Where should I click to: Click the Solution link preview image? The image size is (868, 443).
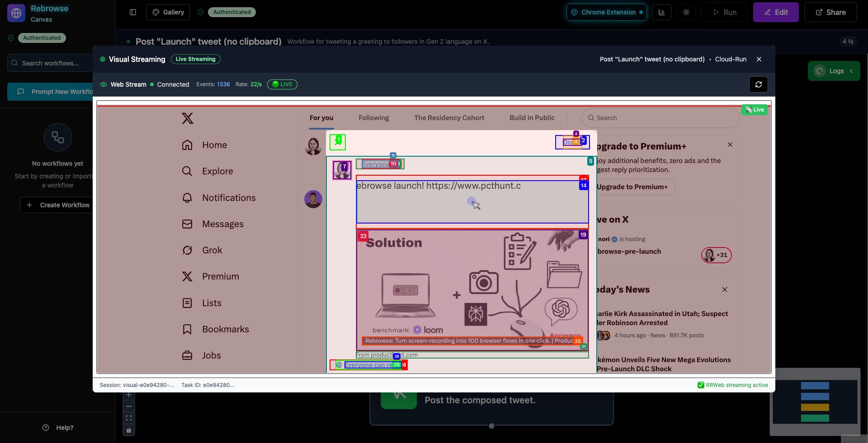[472, 290]
